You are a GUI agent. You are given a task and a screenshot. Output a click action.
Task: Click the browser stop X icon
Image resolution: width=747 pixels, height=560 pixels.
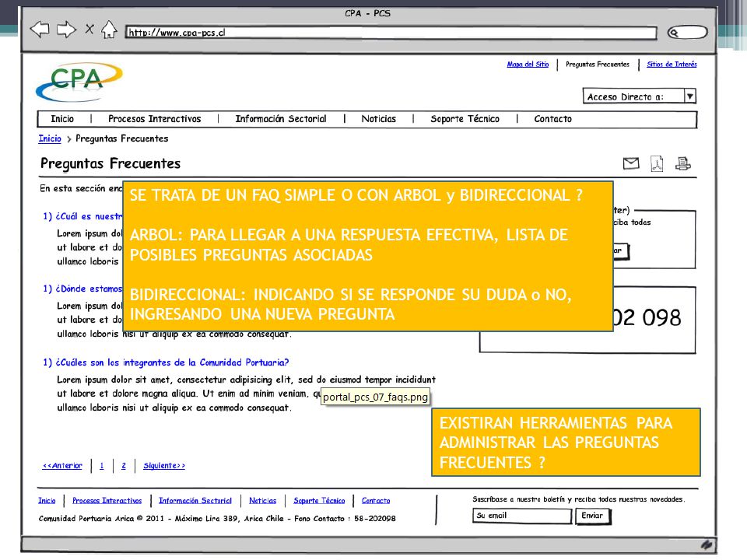(89, 30)
